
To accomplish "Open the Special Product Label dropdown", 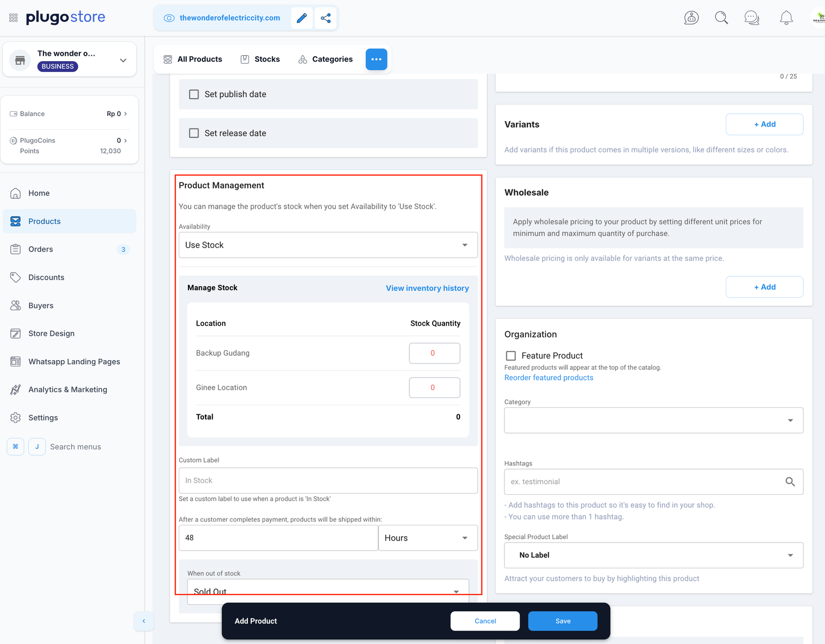I will coord(653,555).
